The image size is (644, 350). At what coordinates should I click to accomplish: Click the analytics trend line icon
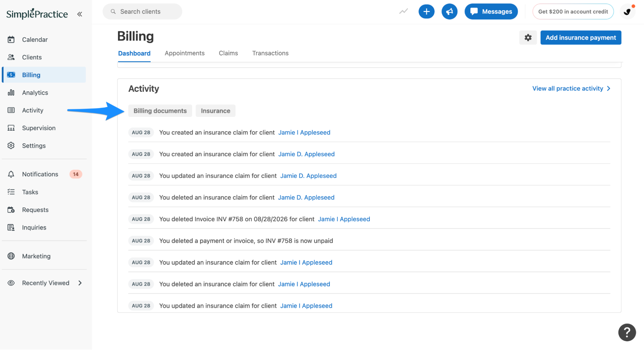point(403,12)
